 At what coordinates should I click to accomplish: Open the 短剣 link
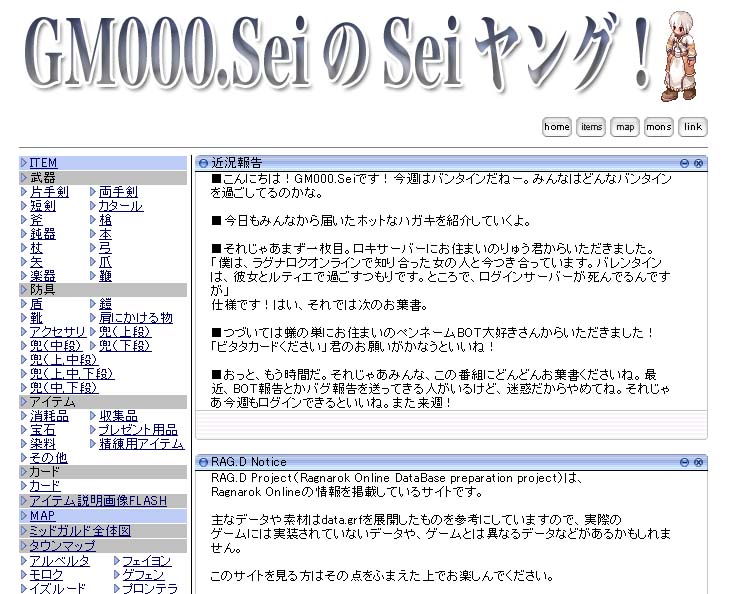(x=43, y=205)
